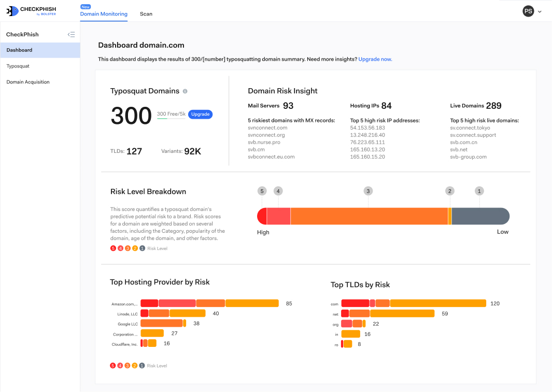Click risk level 1 marker above bar
Viewport: 552px width, 392px height.
click(x=479, y=191)
